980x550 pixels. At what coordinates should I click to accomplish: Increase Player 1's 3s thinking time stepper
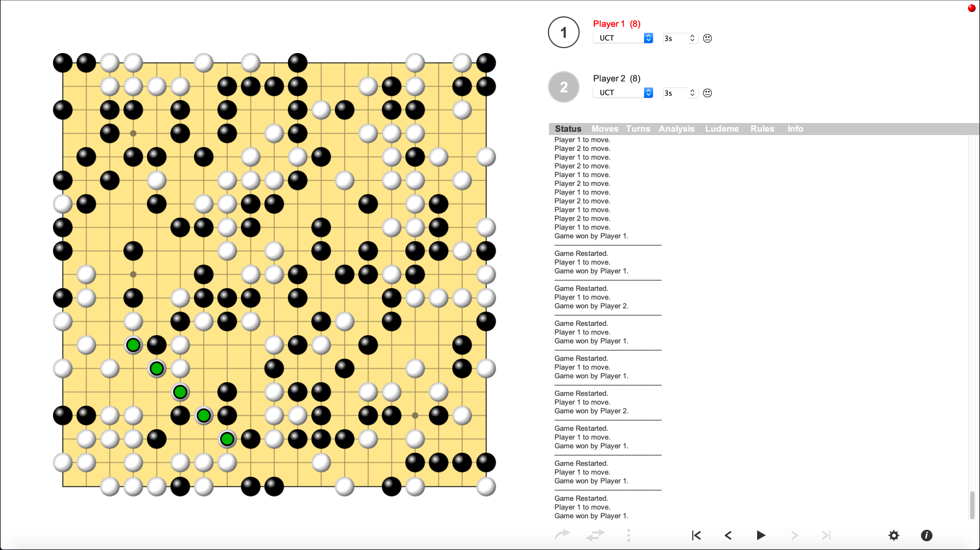pyautogui.click(x=692, y=35)
